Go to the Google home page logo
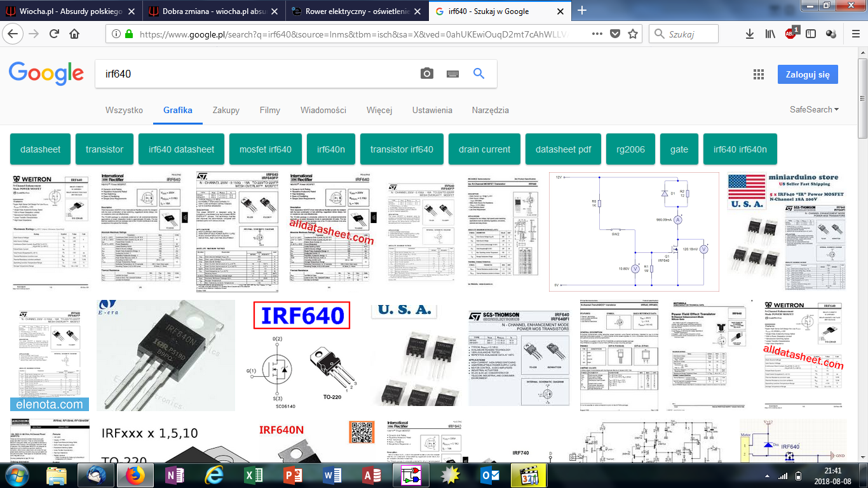 tap(46, 74)
